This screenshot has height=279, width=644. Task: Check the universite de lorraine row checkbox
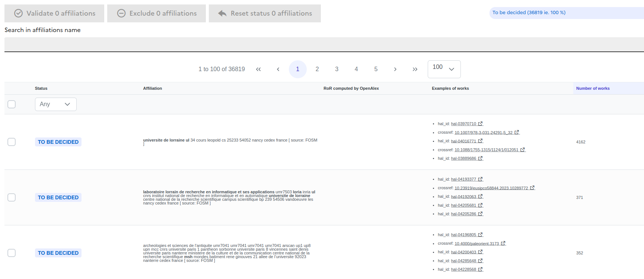coord(12,142)
